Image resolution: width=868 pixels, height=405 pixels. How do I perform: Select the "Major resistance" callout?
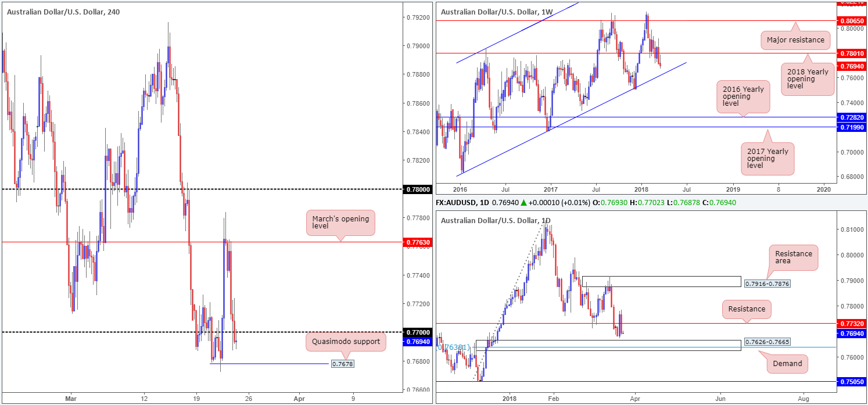pyautogui.click(x=796, y=40)
